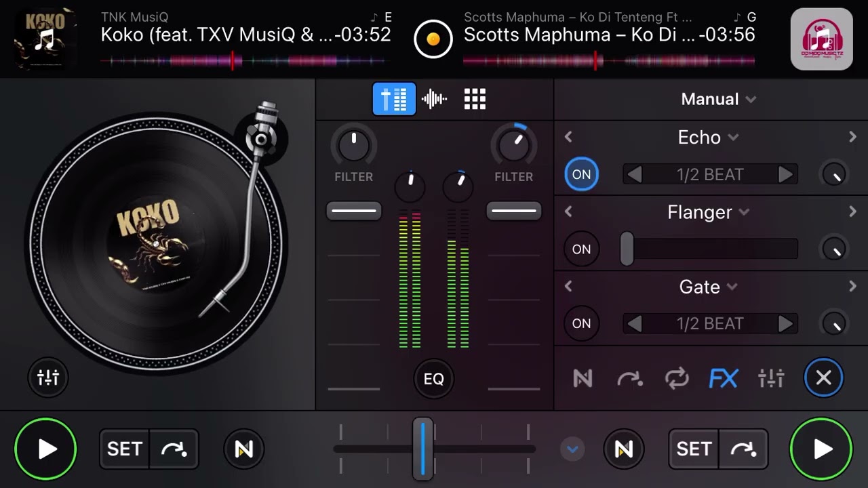Increase the Gate beat length
The width and height of the screenshot is (868, 488).
(785, 324)
